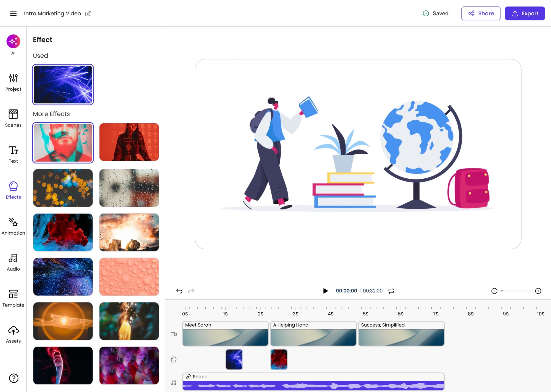Image resolution: width=551 pixels, height=392 pixels.
Task: Click the Meet Sarah scene clip
Action: [x=225, y=334]
